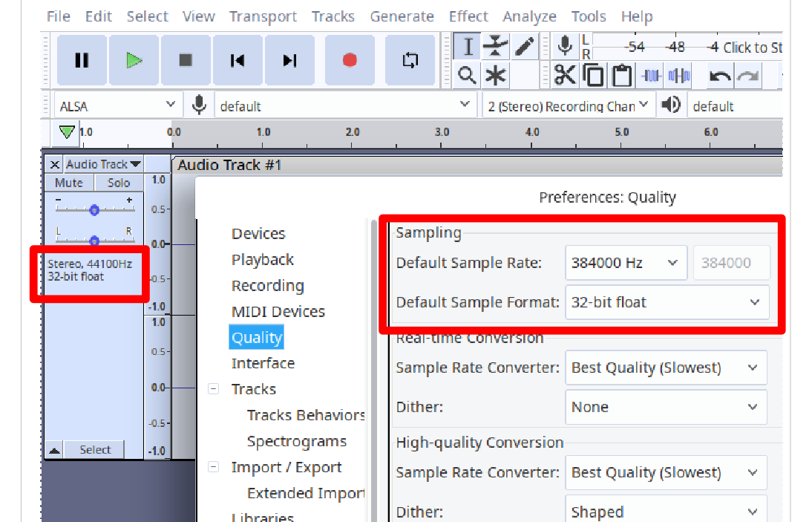Toggle the Loop button
The width and height of the screenshot is (812, 522).
[410, 60]
